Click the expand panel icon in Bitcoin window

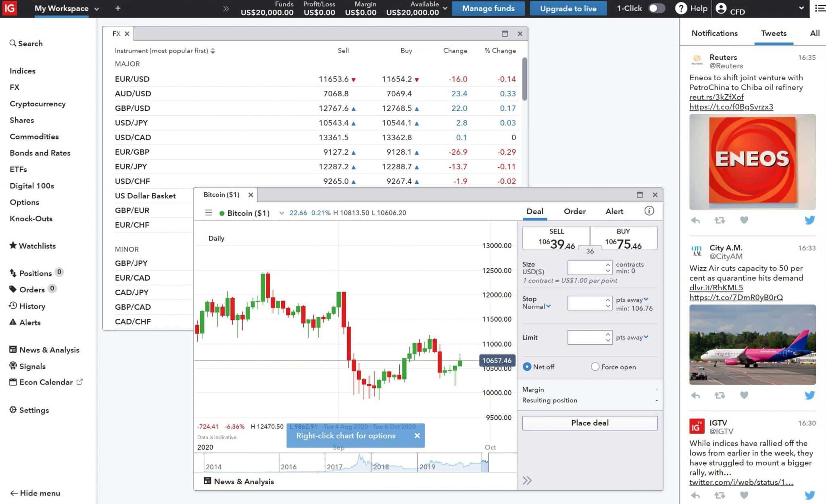(640, 194)
